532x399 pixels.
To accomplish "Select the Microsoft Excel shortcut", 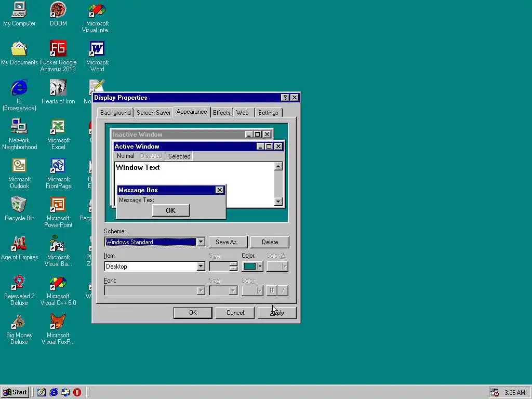I will coord(58,135).
